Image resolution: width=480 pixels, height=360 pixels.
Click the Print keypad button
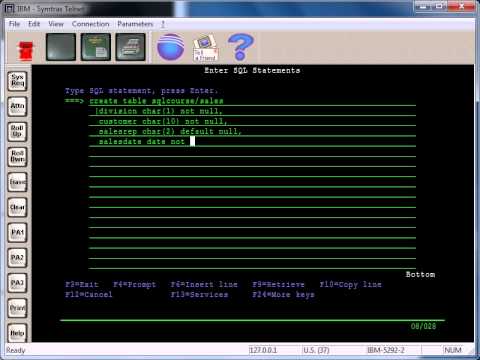point(17,308)
